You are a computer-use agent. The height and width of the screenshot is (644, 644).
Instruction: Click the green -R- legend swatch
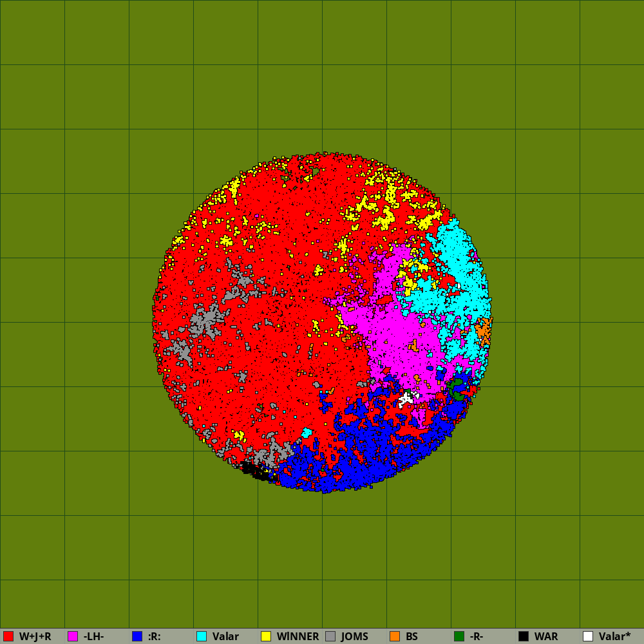(x=459, y=636)
